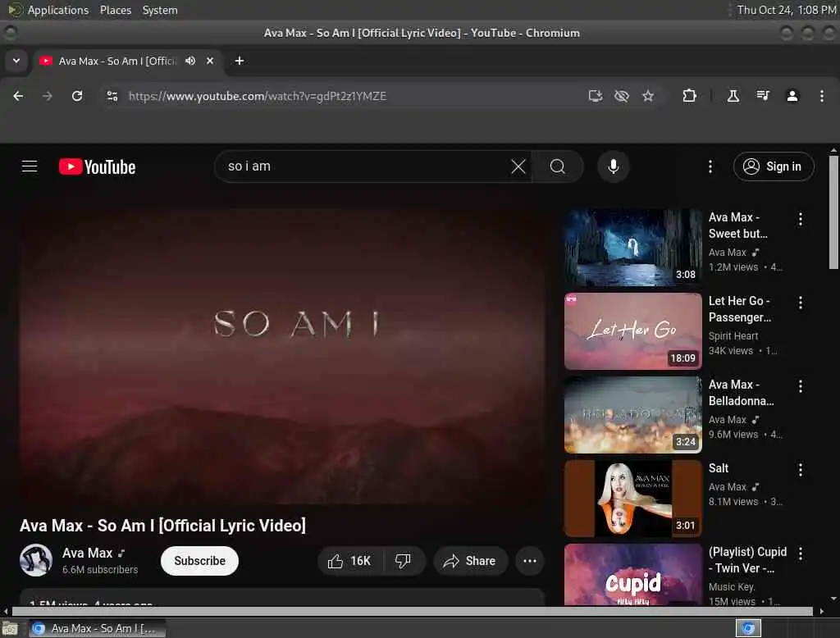Open media controls icon in toolbar
This screenshot has height=638, width=840.
(x=762, y=96)
